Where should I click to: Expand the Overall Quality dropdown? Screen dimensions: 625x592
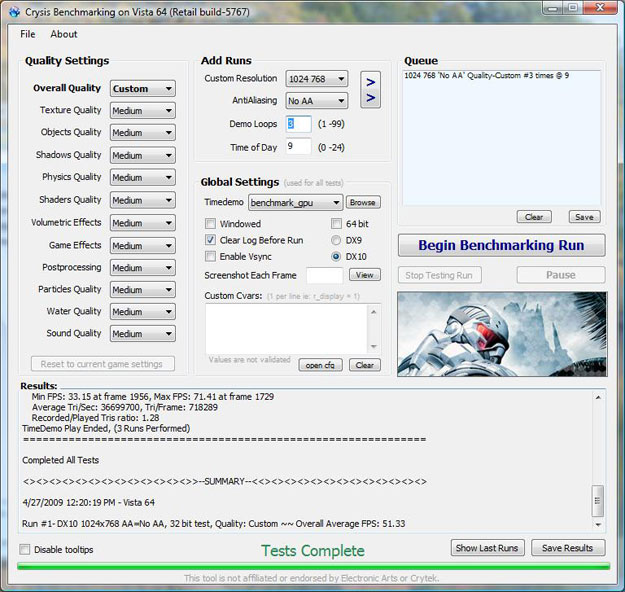click(143, 89)
